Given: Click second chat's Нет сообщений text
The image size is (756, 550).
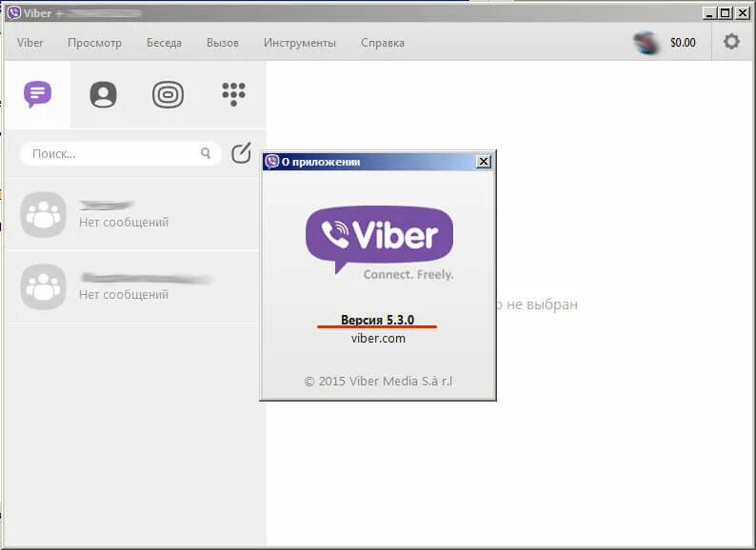Looking at the screenshot, I should [x=124, y=295].
